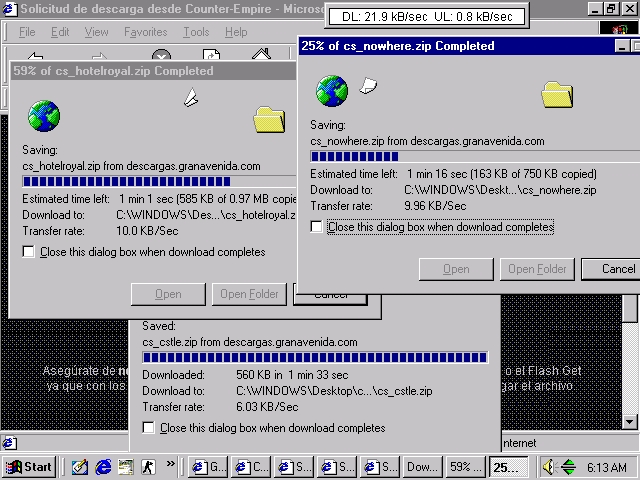Expand the quick launch overflow chevron
Viewport: 640px width, 480px height.
(171, 465)
